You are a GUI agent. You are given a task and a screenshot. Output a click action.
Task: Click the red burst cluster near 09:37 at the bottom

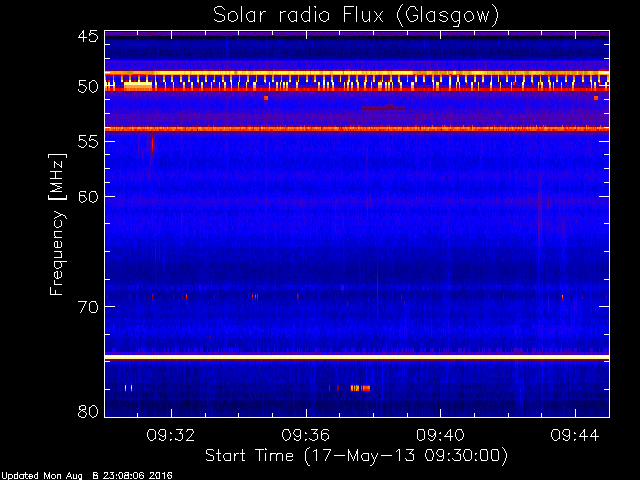point(360,388)
